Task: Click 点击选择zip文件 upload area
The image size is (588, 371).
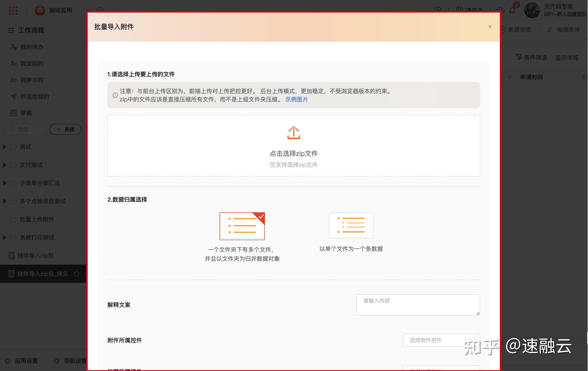Action: pos(294,146)
